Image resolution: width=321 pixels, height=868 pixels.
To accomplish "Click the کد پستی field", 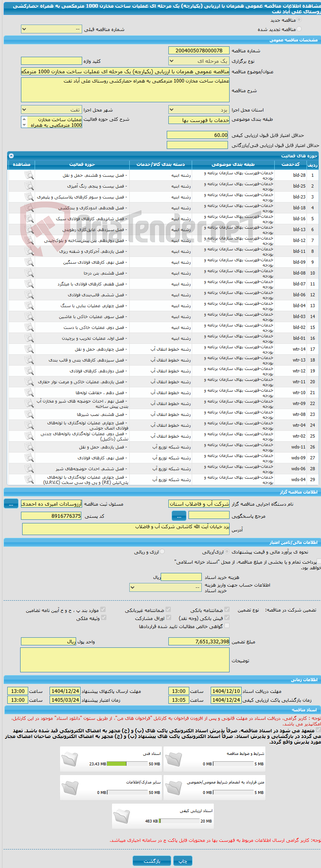I will (51, 516).
